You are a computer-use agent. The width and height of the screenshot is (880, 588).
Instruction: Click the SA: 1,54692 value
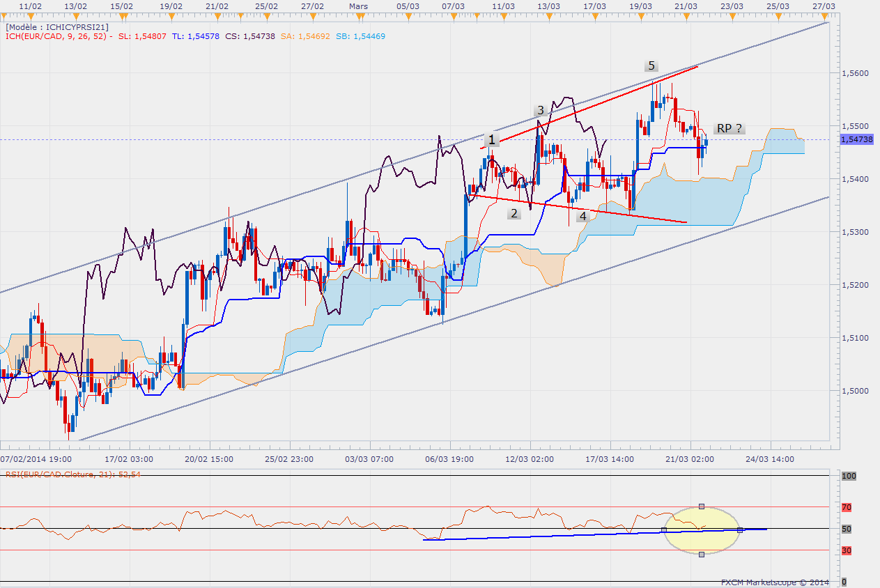[x=305, y=36]
